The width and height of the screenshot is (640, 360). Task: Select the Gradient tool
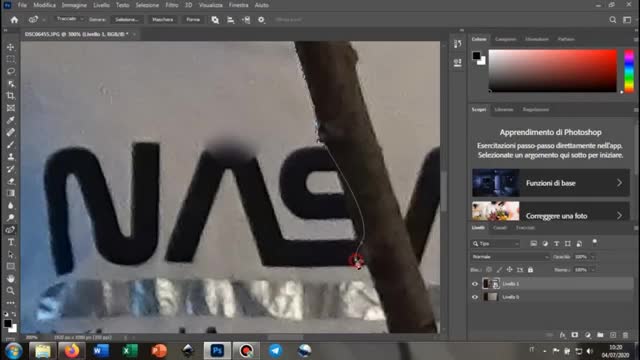coord(11,193)
